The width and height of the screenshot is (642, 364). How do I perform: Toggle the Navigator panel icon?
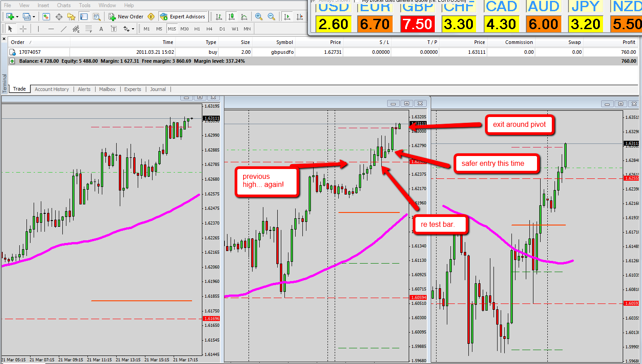(x=71, y=17)
